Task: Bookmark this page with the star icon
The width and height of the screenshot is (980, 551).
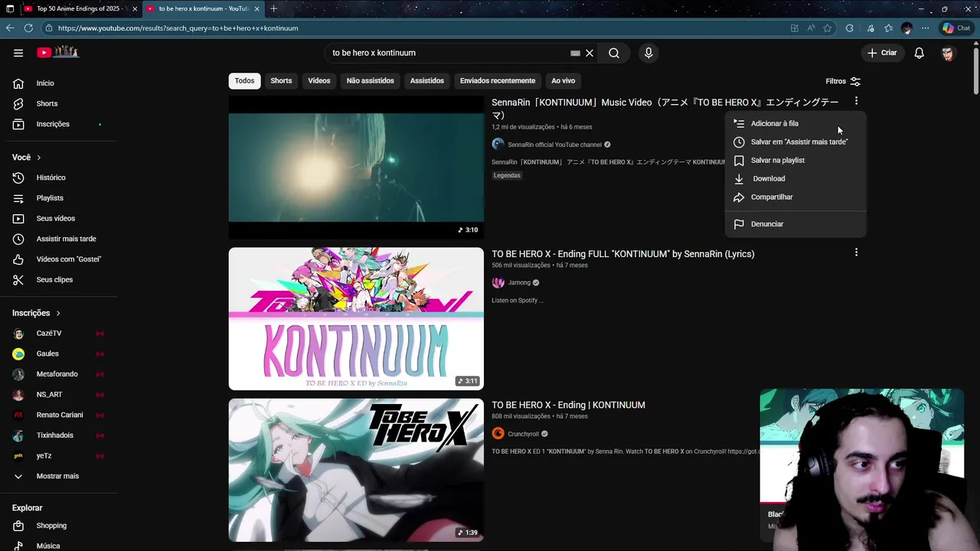Action: point(828,28)
